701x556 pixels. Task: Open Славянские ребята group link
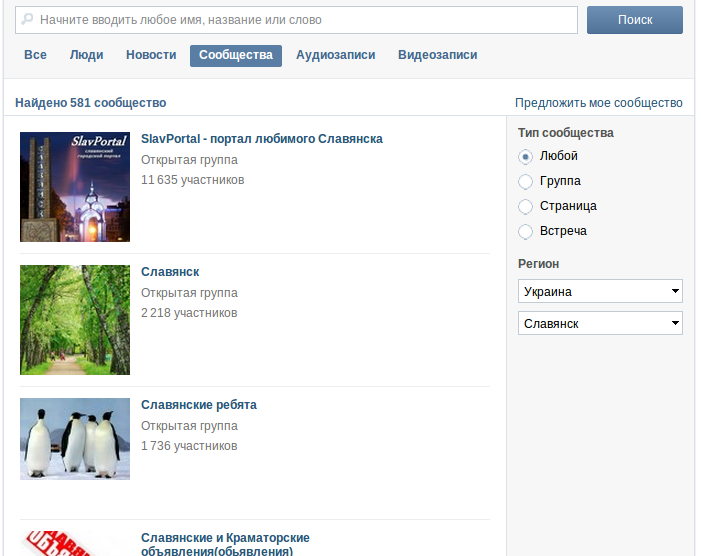(199, 405)
